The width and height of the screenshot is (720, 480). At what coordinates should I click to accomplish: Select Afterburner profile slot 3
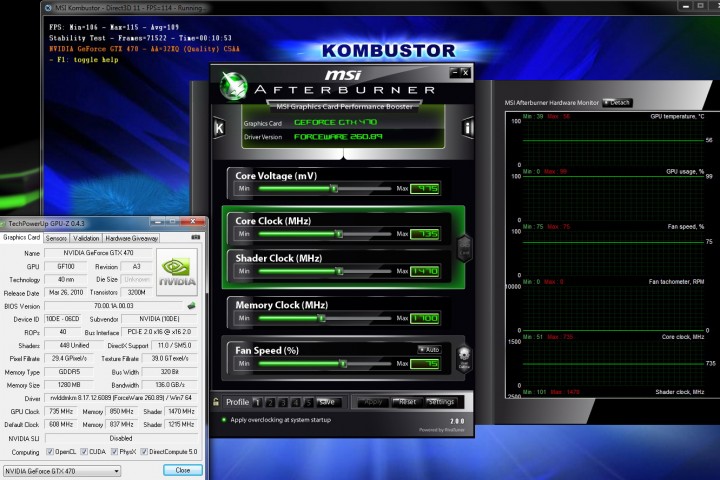[283, 402]
